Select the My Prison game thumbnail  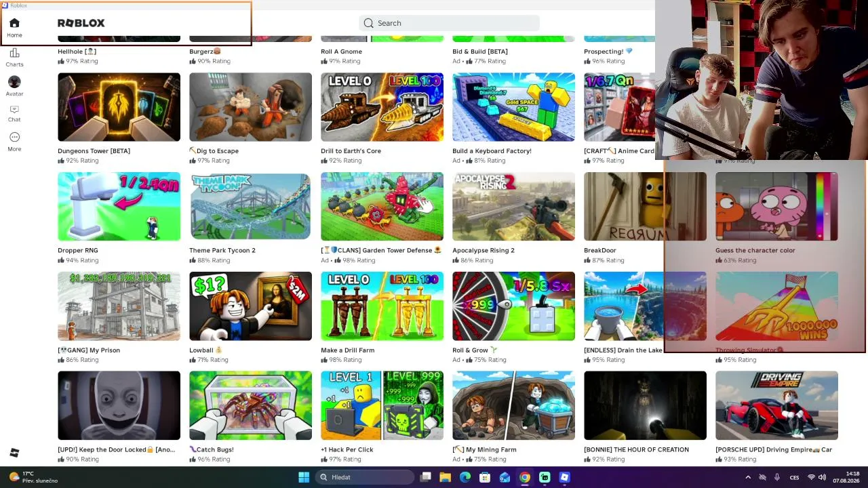tap(119, 306)
